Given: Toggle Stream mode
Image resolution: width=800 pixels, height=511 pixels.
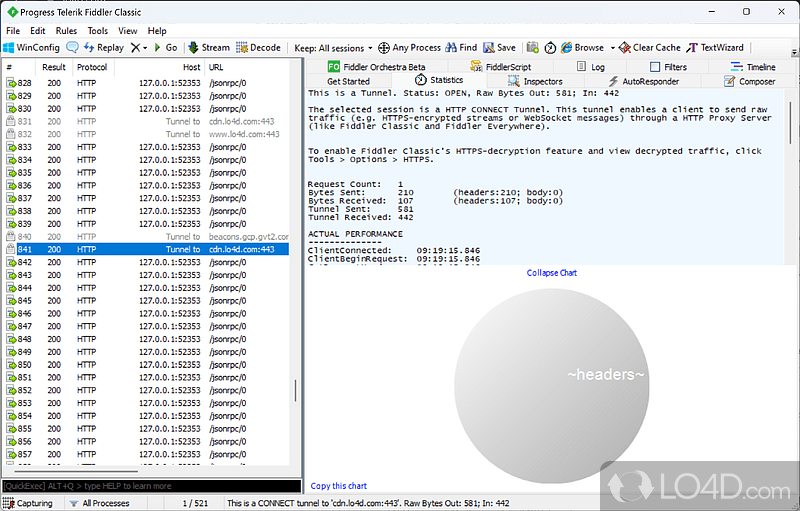Looking at the screenshot, I should [209, 47].
